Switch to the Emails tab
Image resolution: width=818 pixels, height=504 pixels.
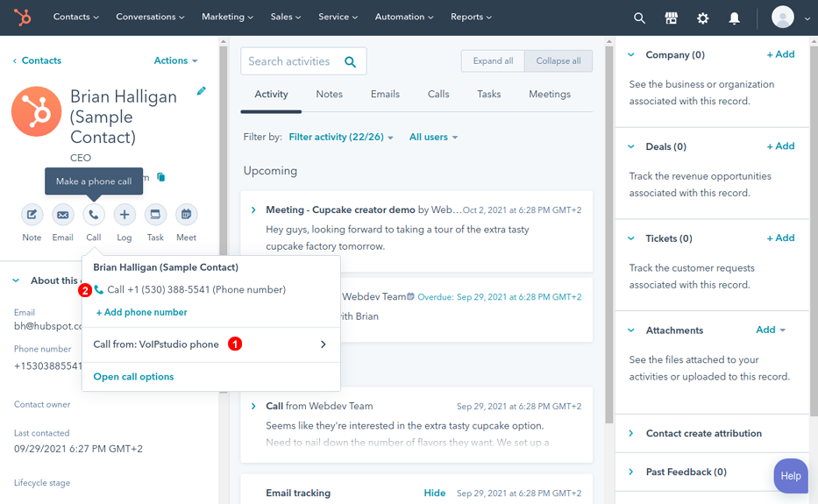pos(385,95)
